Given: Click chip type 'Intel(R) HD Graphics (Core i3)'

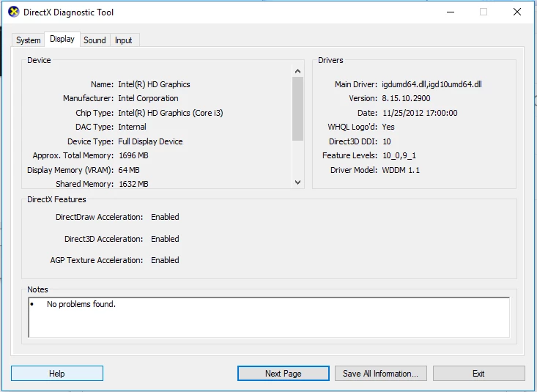Looking at the screenshot, I should point(171,113).
